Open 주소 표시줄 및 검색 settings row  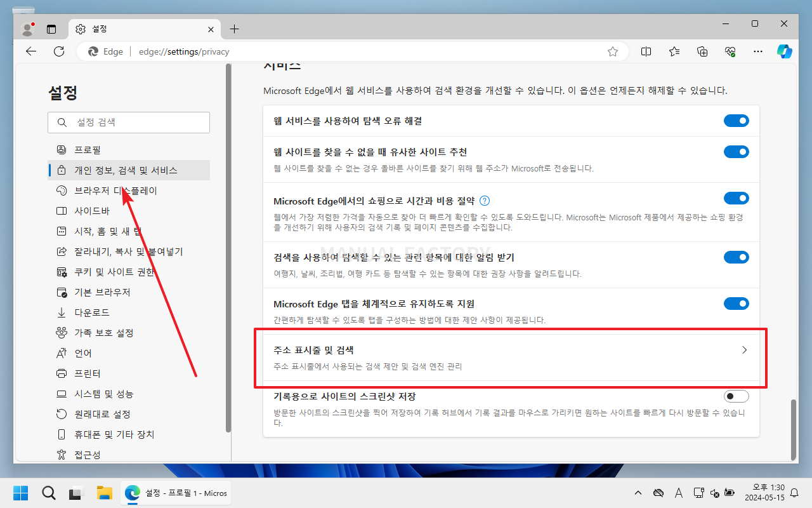pyautogui.click(x=511, y=358)
